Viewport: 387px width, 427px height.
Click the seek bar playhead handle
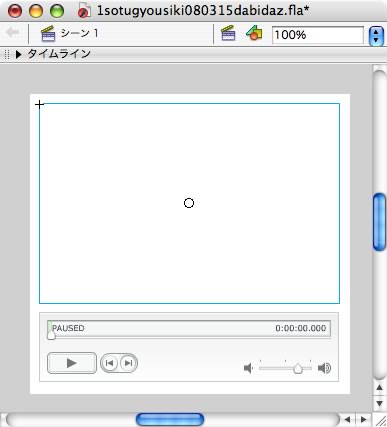(51, 335)
